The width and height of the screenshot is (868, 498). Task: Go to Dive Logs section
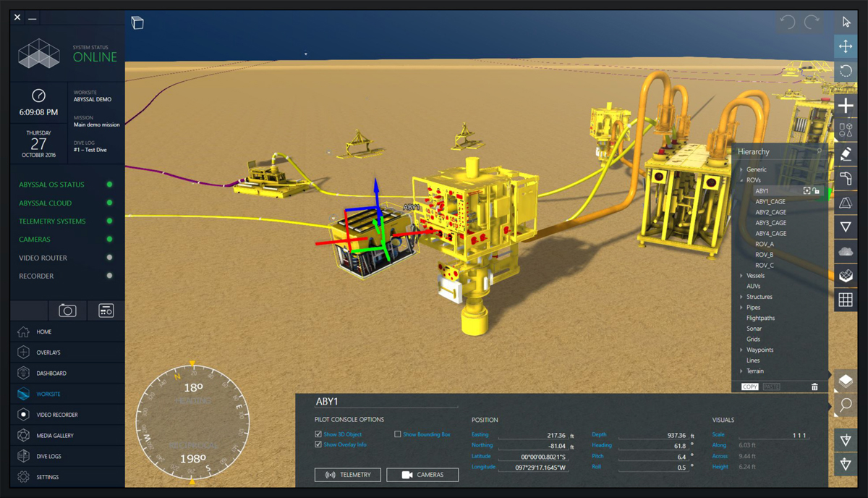[x=49, y=457]
